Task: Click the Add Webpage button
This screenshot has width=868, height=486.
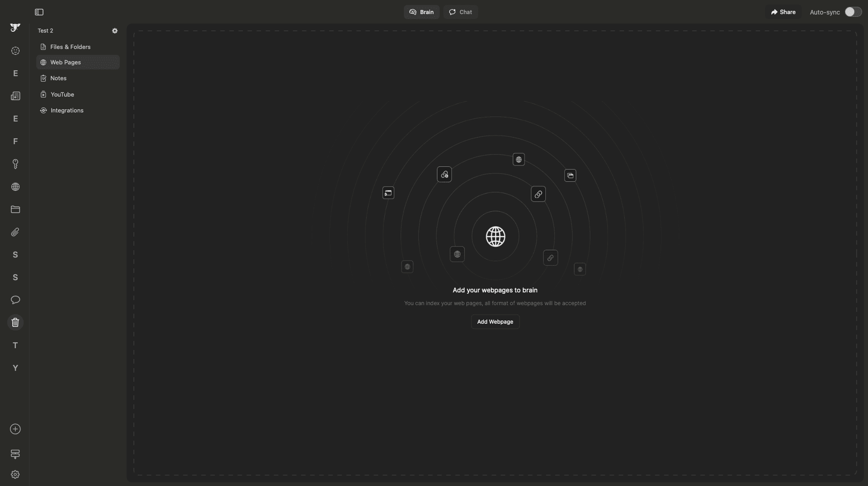Action: 495,322
